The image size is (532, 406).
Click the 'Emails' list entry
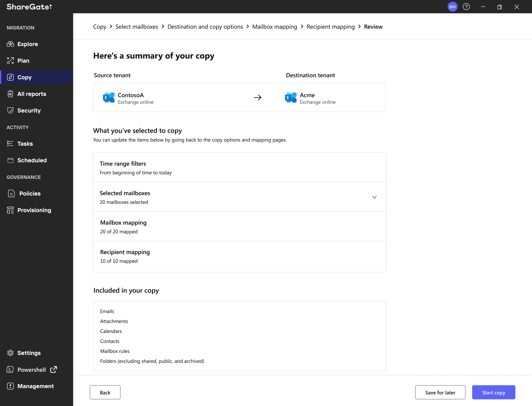[x=107, y=311]
